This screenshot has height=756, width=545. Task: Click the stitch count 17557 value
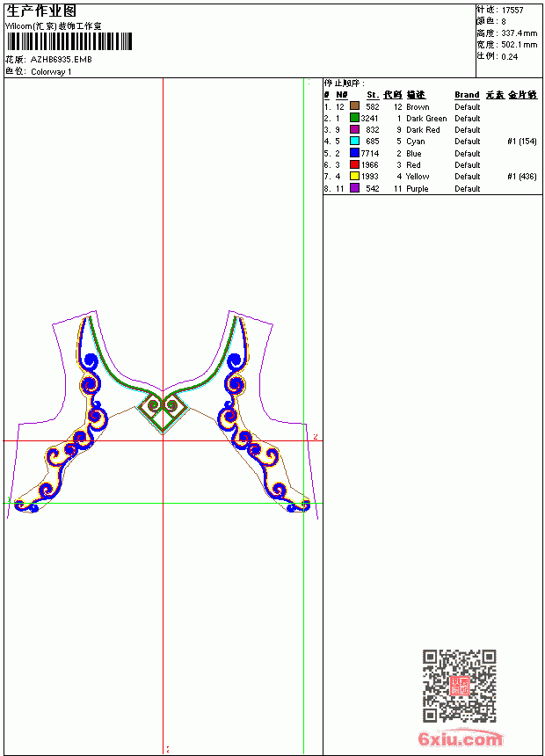pos(512,11)
